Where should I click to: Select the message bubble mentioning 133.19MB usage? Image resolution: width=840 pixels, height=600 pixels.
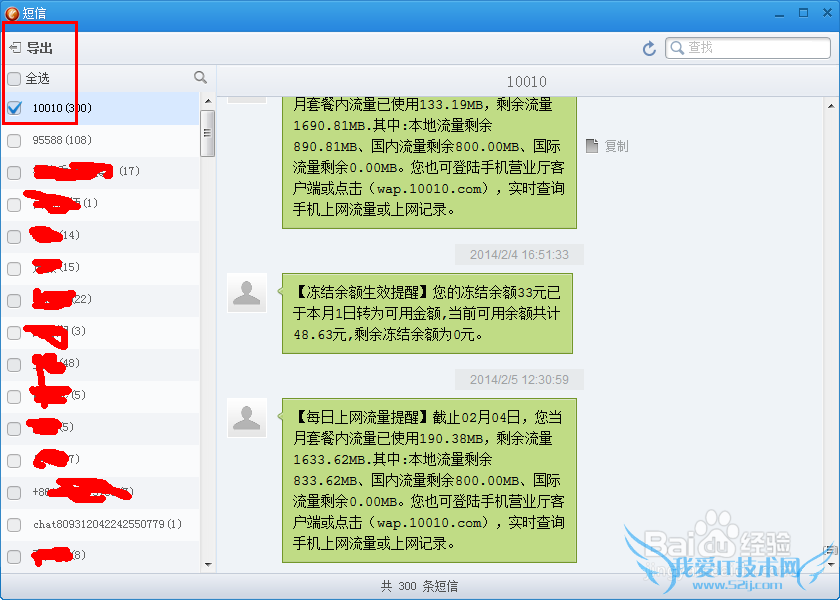(429, 163)
